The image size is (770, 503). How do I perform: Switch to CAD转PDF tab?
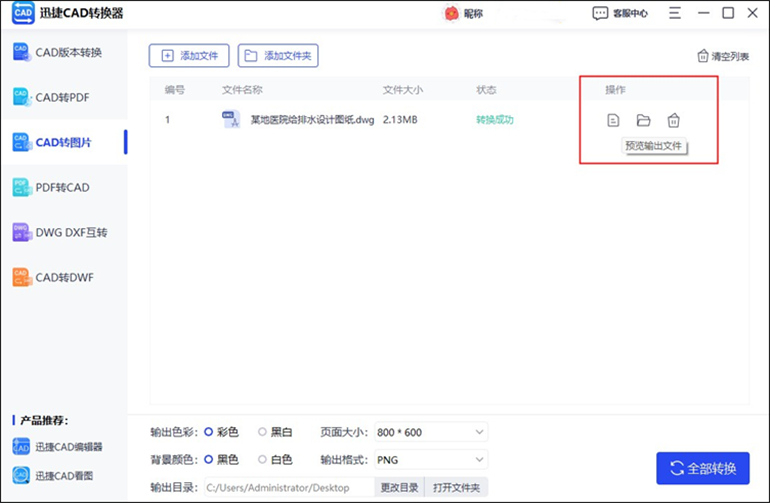(x=64, y=97)
